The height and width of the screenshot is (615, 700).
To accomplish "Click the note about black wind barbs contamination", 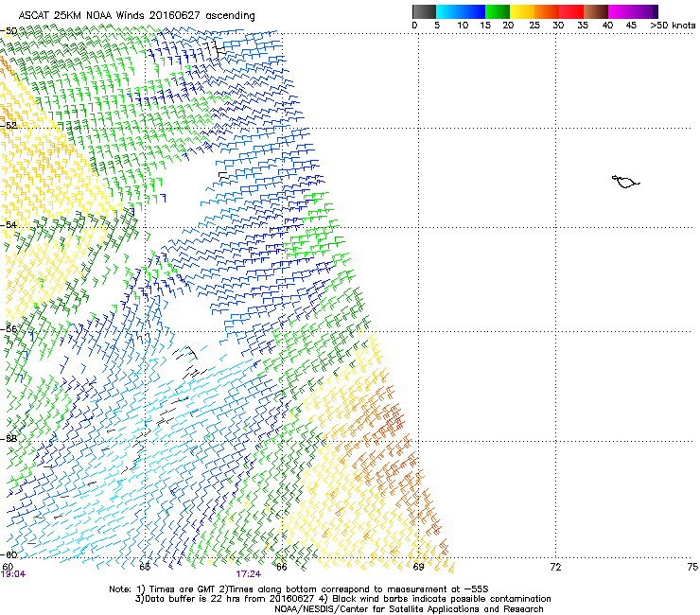I will tap(436, 599).
